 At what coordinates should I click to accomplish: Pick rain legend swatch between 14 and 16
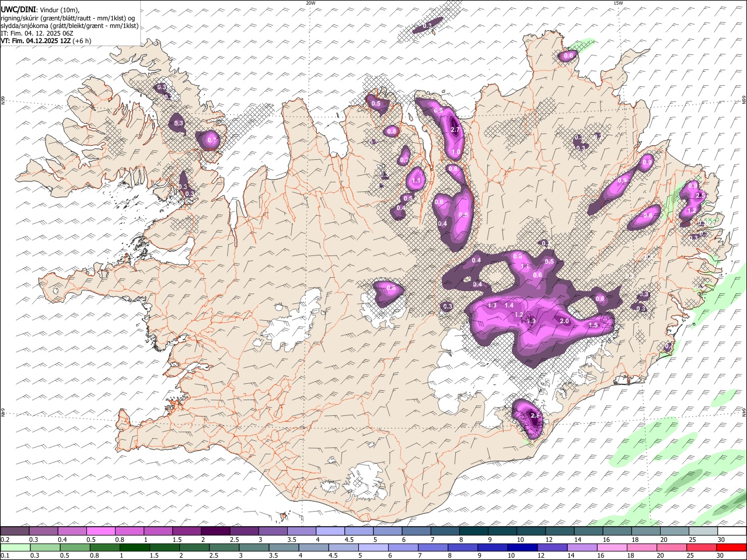pos(582,547)
